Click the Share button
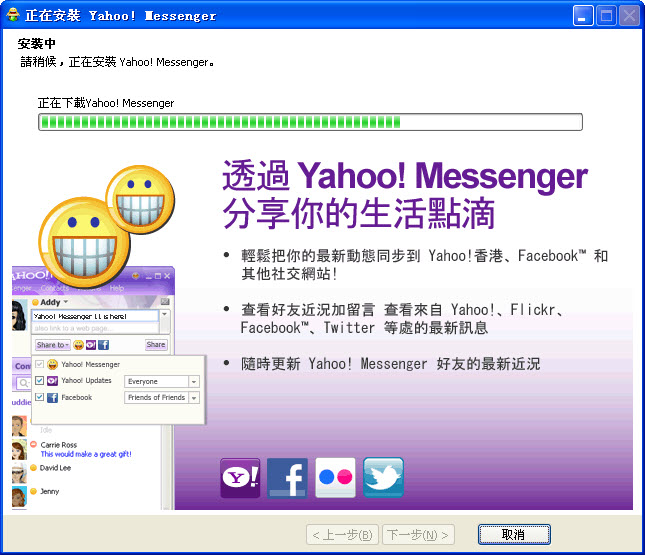645x555 pixels. (156, 345)
